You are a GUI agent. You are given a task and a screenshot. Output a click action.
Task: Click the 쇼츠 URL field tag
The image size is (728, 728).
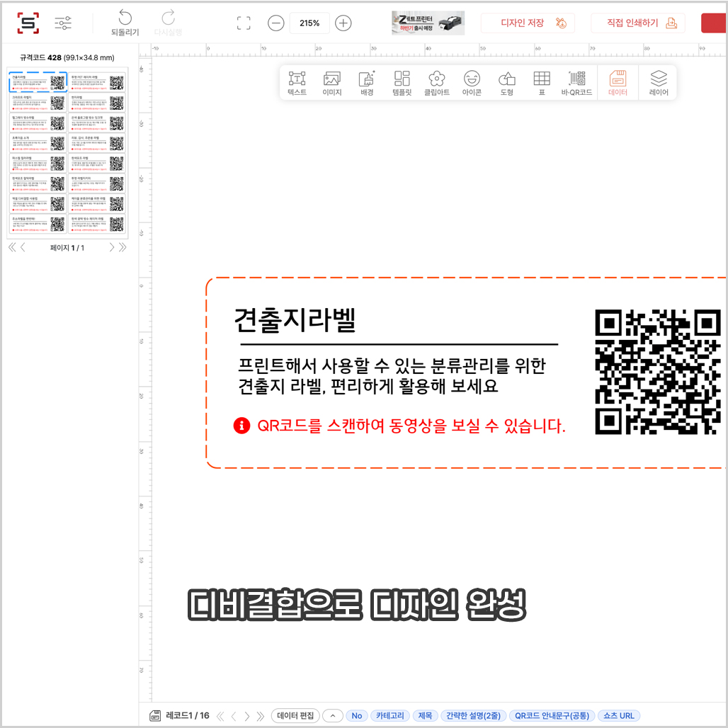(x=618, y=715)
